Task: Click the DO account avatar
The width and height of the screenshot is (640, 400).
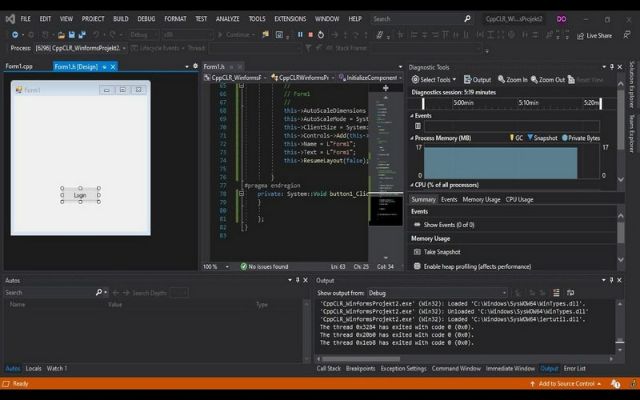Action: pos(562,19)
